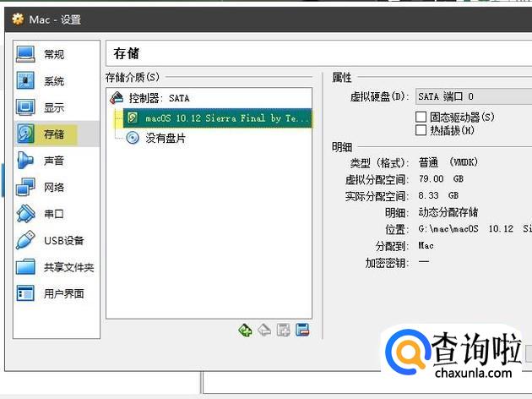Click the 虚拟硬盘(D) label
Image resolution: width=532 pixels, height=399 pixels.
379,96
